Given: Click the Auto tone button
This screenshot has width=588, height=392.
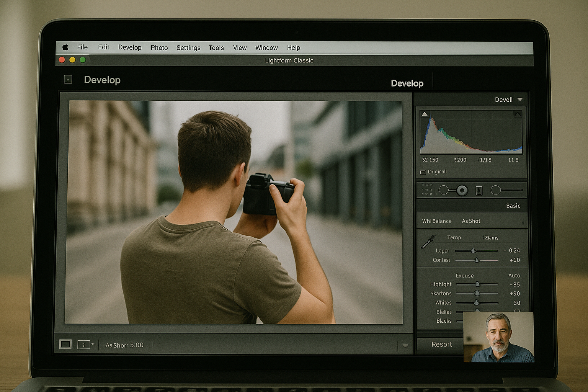Looking at the screenshot, I should coord(514,276).
